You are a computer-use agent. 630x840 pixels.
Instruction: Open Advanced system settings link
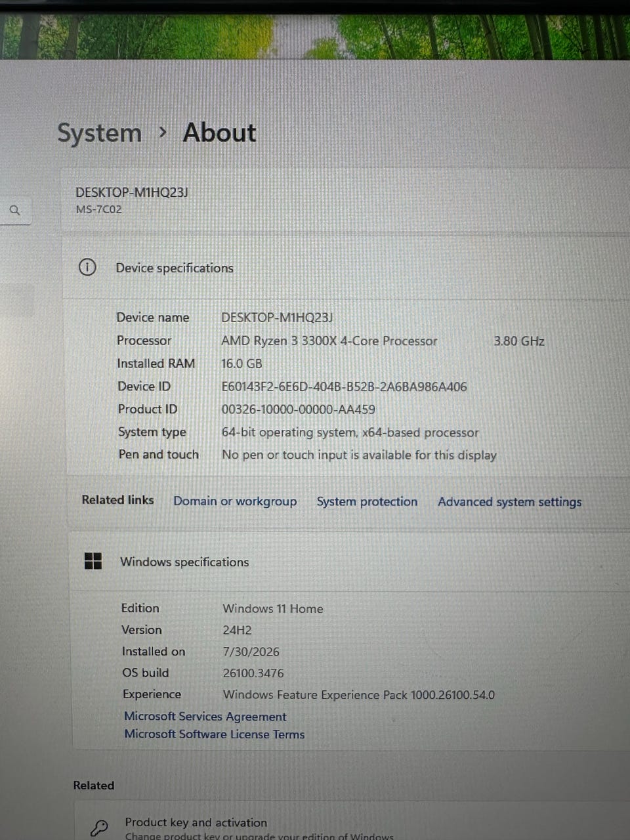tap(510, 502)
